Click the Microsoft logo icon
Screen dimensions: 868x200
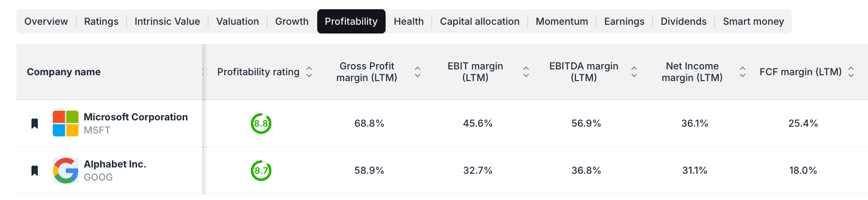click(65, 123)
